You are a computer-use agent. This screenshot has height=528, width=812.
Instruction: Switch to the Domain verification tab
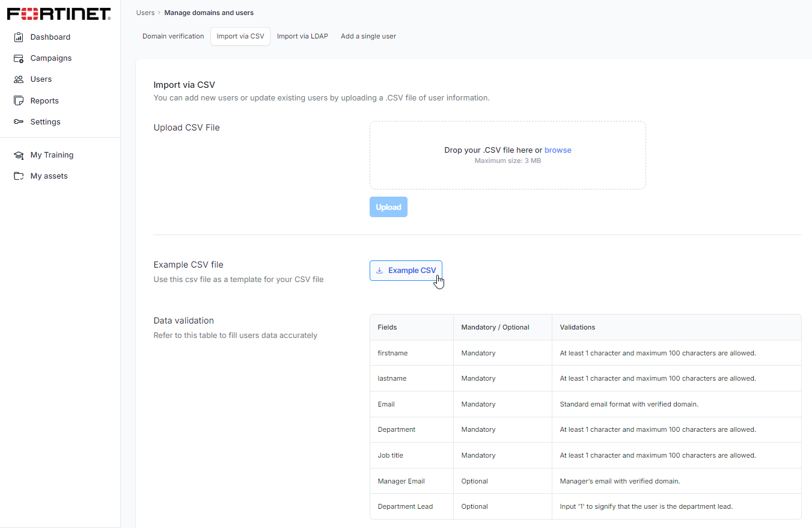pyautogui.click(x=173, y=36)
